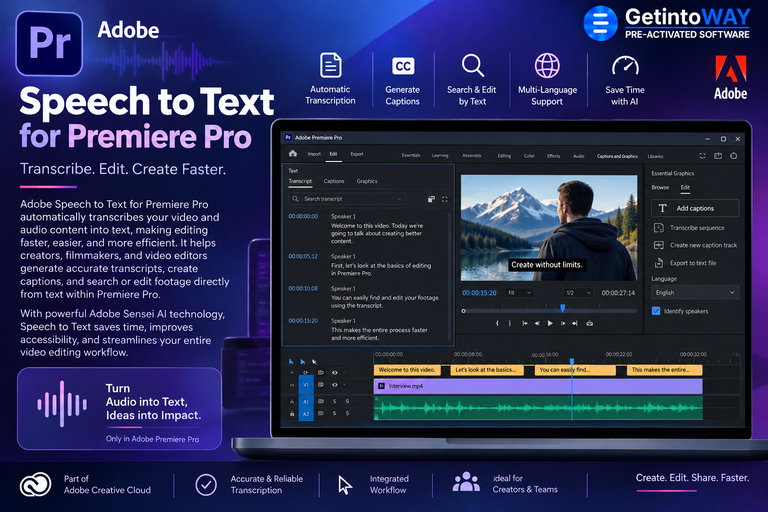Screen dimensions: 768x512
Task: Switch to the Captions tab
Action: click(x=334, y=181)
